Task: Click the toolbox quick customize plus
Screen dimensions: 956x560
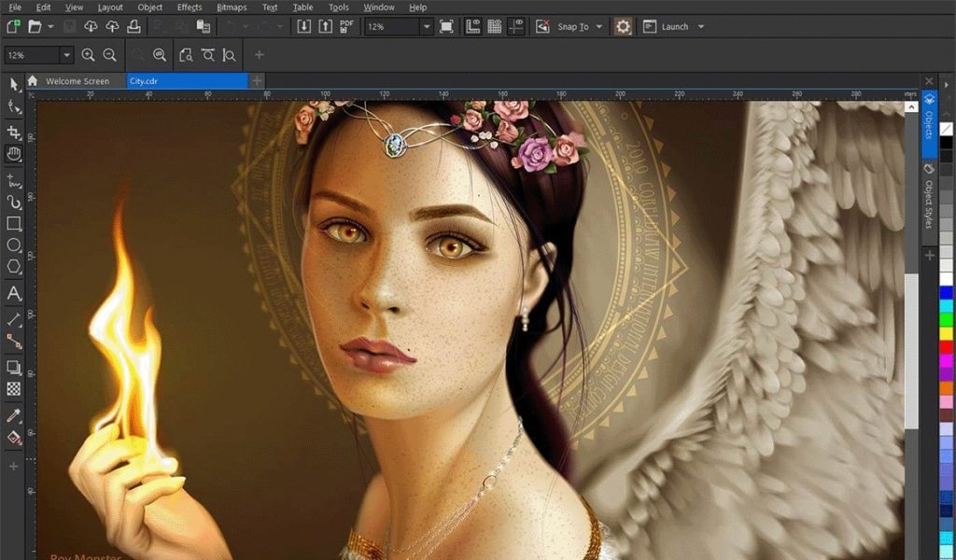Action: (13, 466)
